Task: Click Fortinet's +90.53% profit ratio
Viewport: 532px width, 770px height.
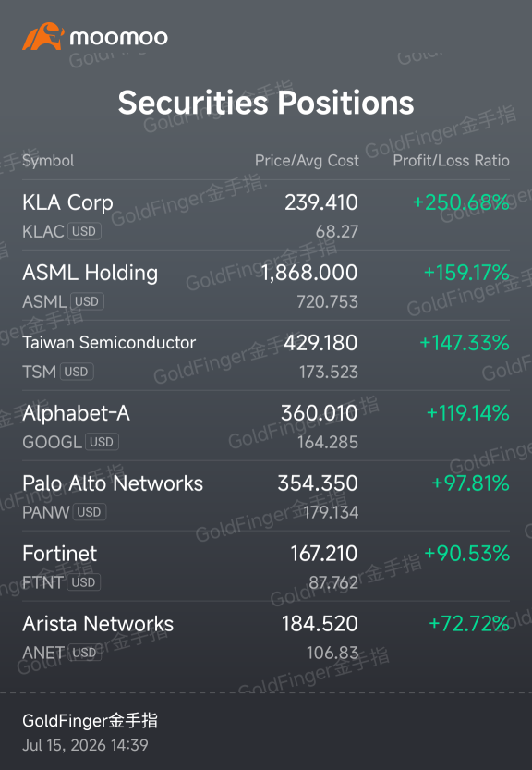Action: click(x=466, y=554)
